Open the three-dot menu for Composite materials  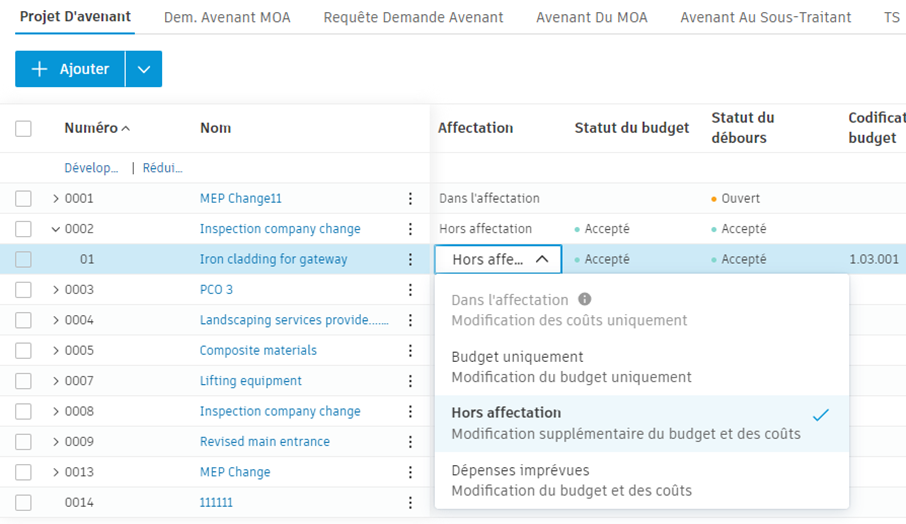(410, 351)
